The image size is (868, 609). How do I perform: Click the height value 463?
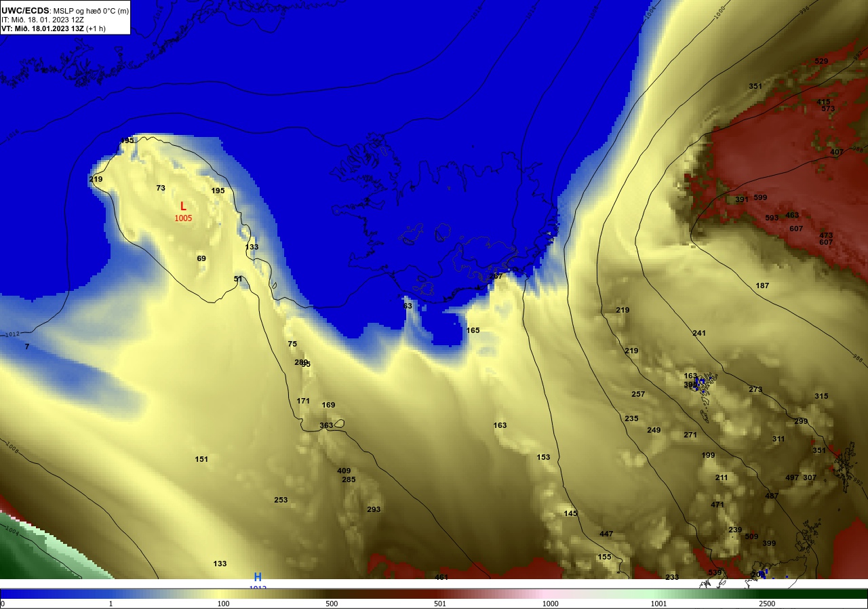(792, 216)
